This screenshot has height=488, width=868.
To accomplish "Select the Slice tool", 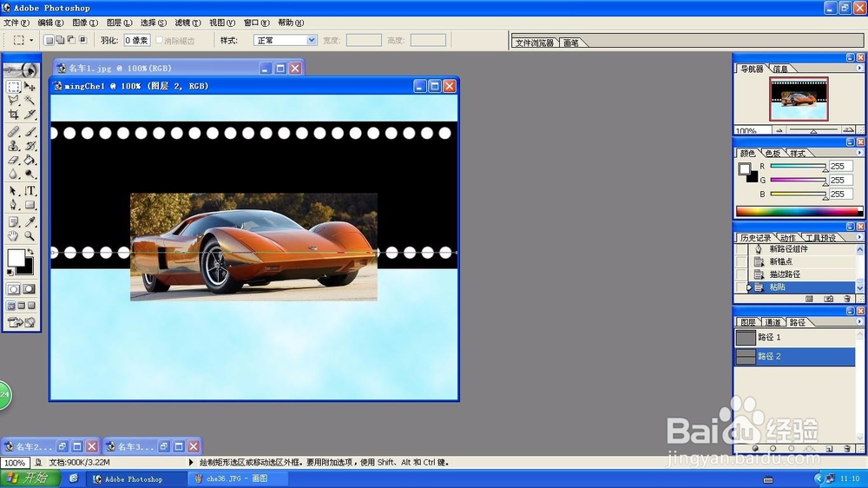I will tap(30, 115).
